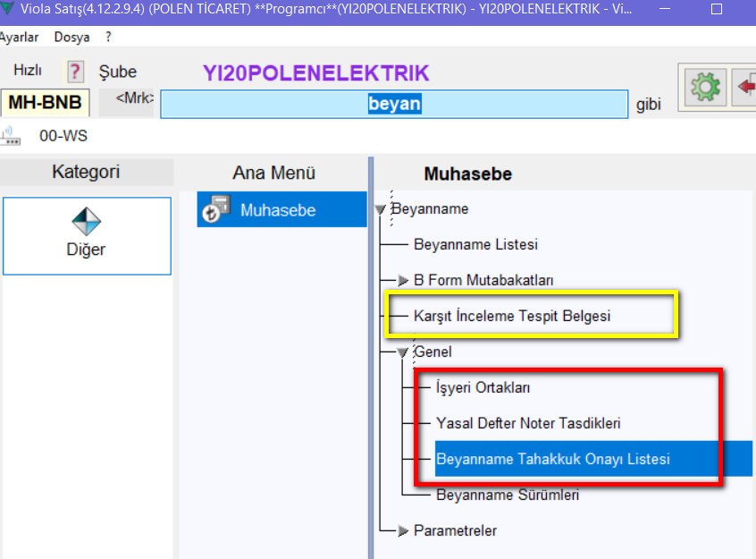Screen dimensions: 756x559
Task: Select Yasal Defter Noter Tasdikleri
Action: pos(528,423)
